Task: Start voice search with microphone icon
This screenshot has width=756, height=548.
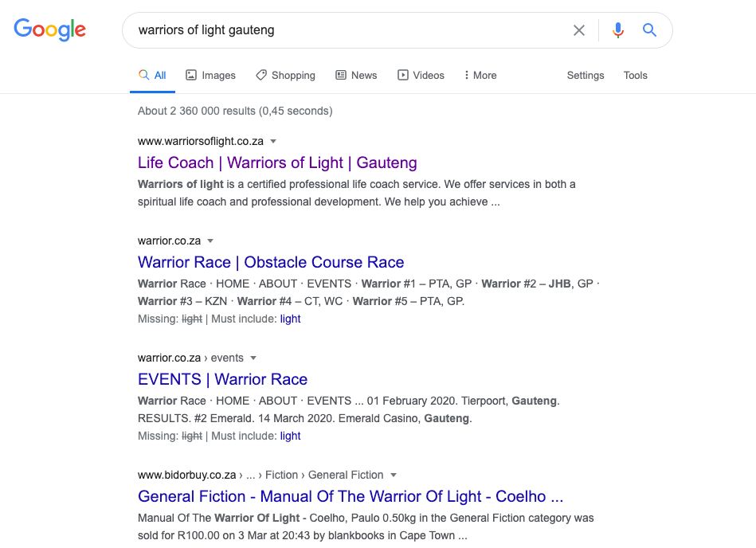Action: click(617, 30)
